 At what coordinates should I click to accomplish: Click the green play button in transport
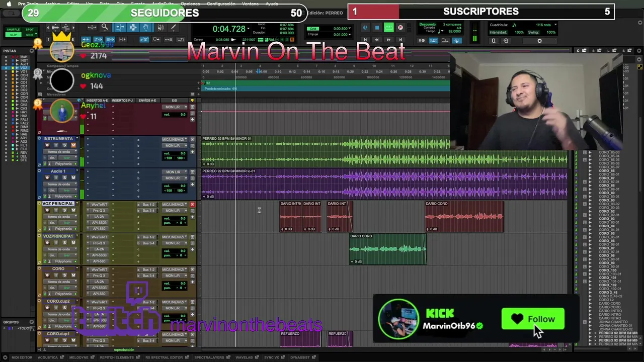click(388, 28)
